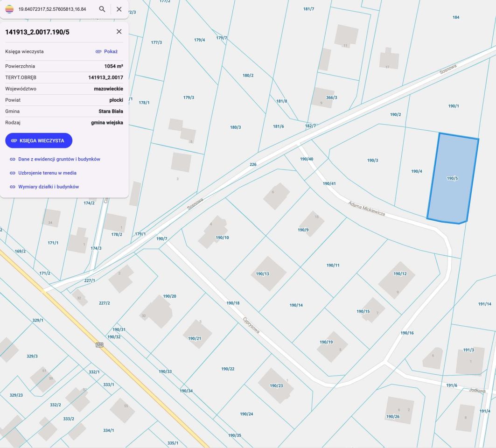Click the Adama Mickiewicza street label

(367, 209)
